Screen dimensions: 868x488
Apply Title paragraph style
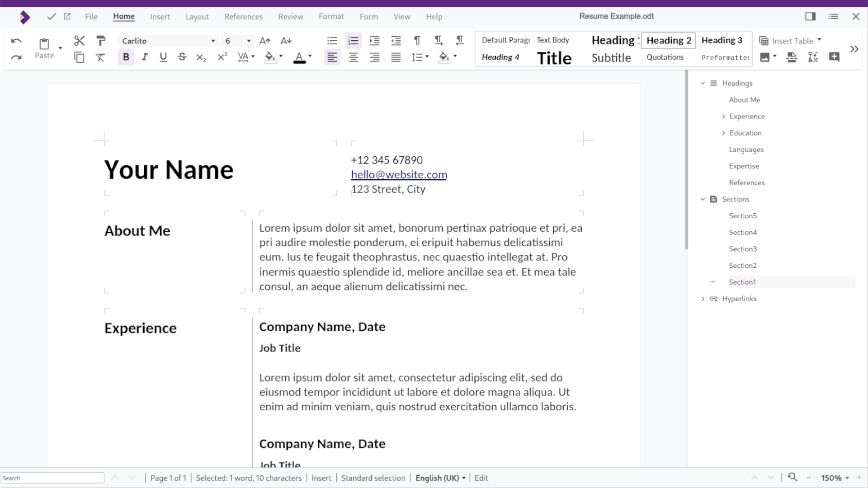pyautogui.click(x=554, y=58)
